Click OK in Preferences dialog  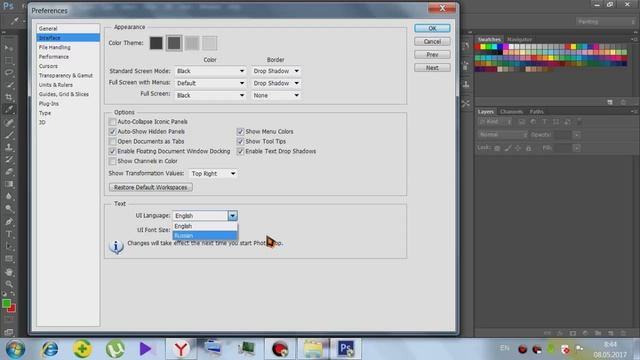pos(432,28)
